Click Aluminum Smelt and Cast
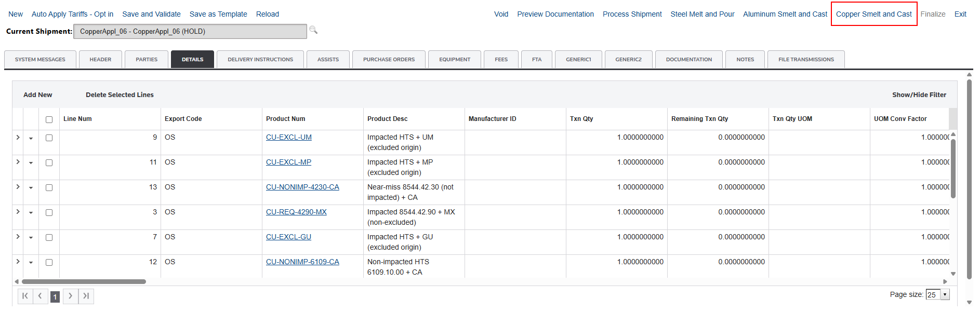Screen dimensions: 980x312 785,14
